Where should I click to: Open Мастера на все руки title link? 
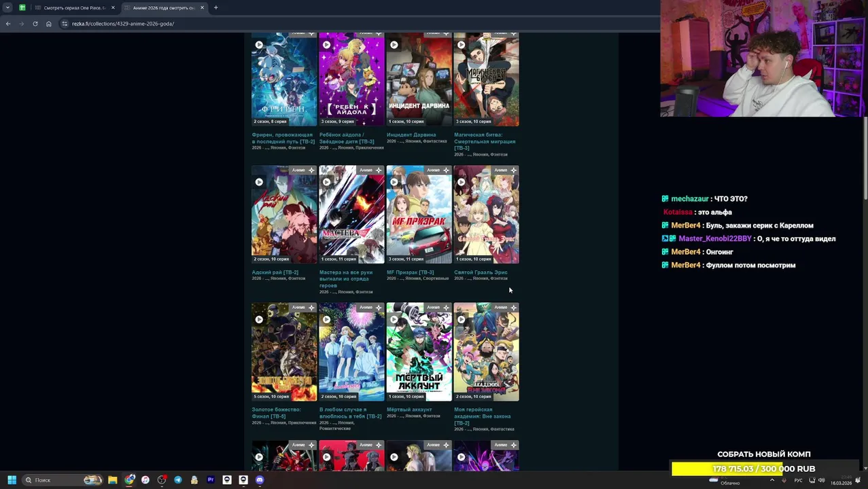346,279
